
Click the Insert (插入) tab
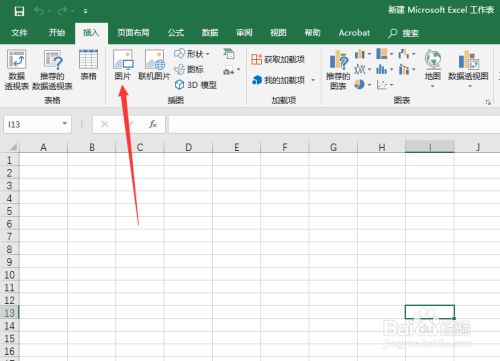coord(91,33)
